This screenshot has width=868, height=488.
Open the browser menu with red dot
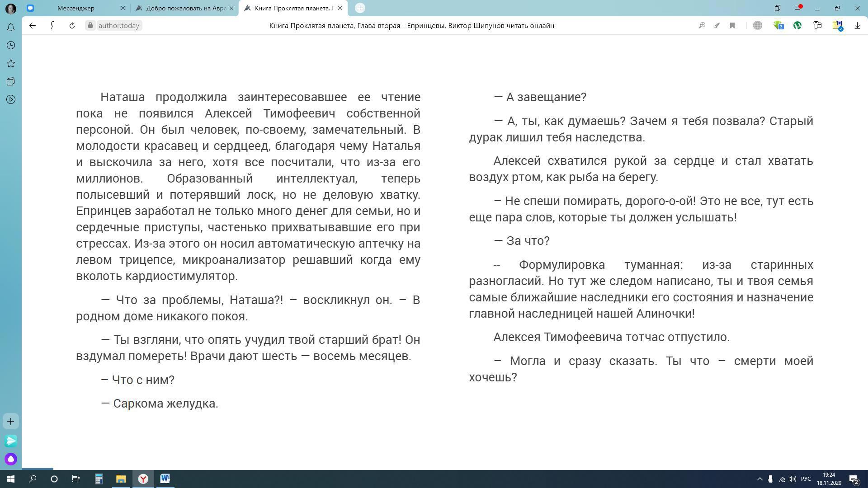point(798,8)
